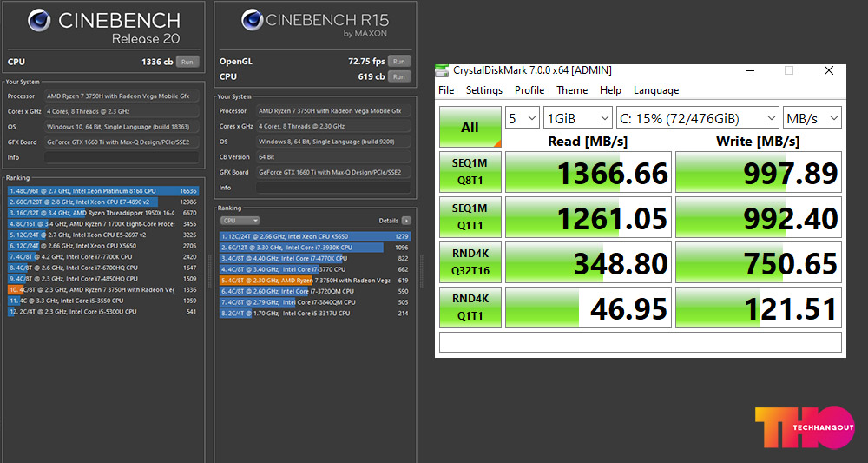Click the 997.89 sequential write result
This screenshot has width=868, height=463.
pos(759,172)
